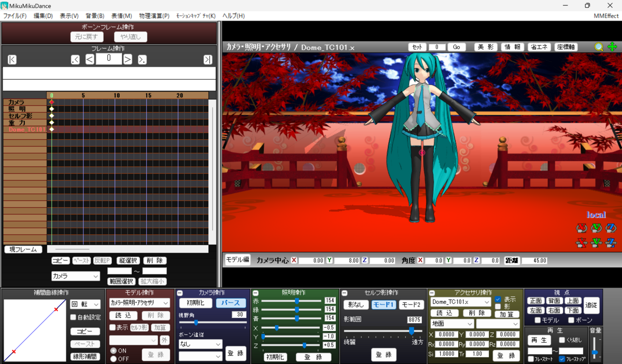The image size is (622, 364).
Task: Open the disabled dropdown in モデル操作 panel
Action: pos(134,340)
